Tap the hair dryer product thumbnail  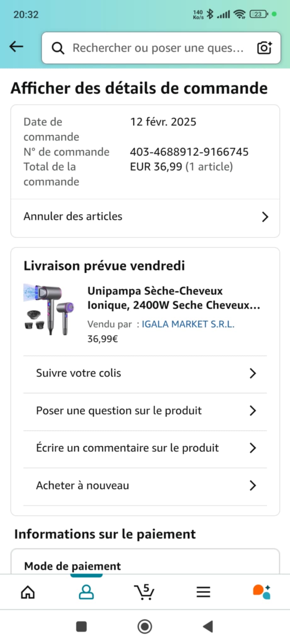(49, 310)
